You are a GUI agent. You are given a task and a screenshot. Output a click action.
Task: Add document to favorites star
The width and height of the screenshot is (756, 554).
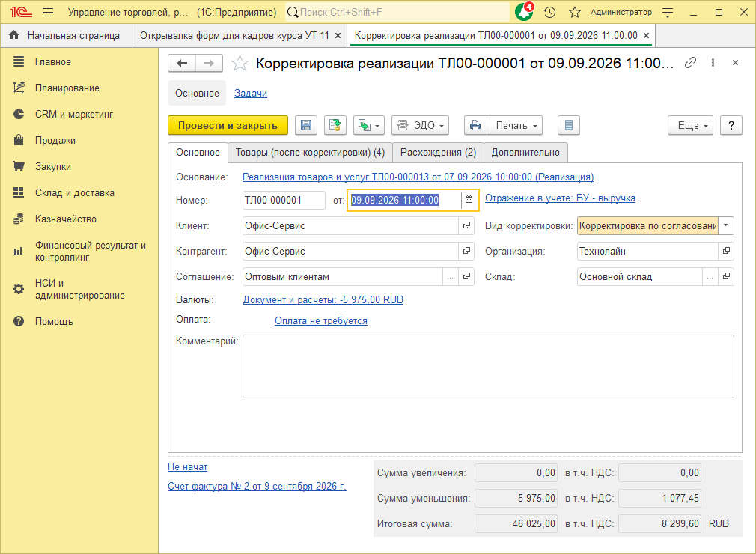[x=240, y=63]
